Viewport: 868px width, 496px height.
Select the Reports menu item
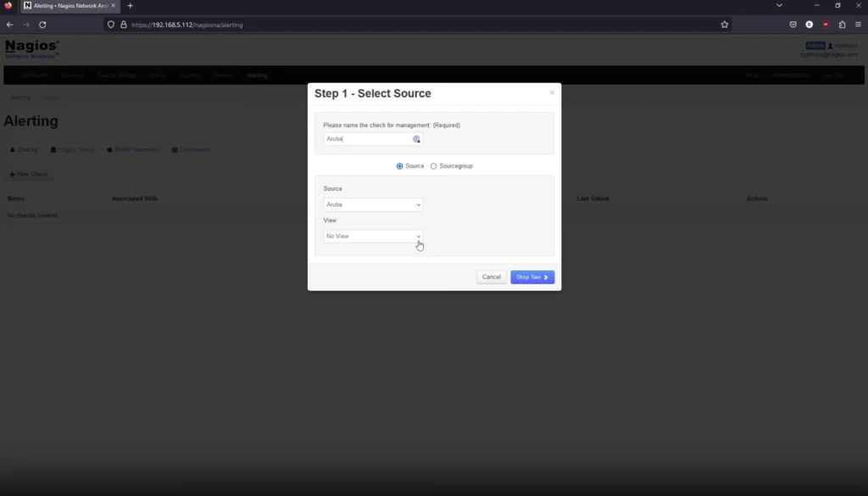tap(188, 75)
